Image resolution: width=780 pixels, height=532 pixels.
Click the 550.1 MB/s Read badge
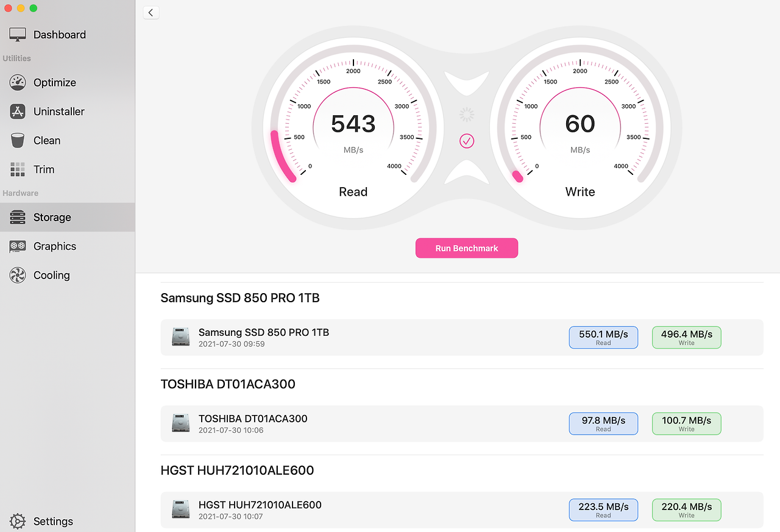click(x=603, y=338)
